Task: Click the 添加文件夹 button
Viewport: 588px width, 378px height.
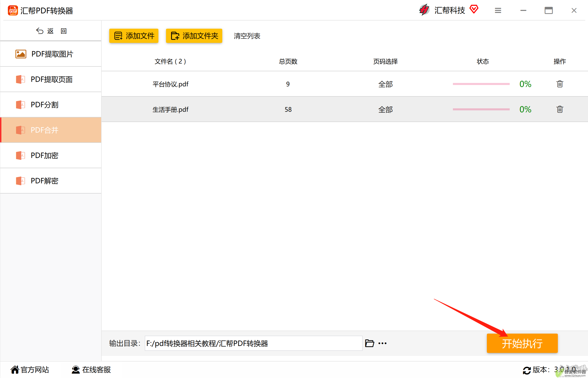Action: [194, 36]
